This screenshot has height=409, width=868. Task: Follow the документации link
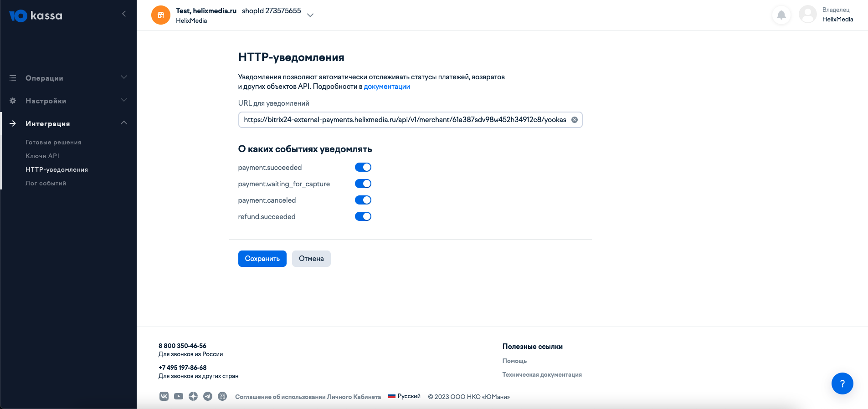(x=387, y=87)
